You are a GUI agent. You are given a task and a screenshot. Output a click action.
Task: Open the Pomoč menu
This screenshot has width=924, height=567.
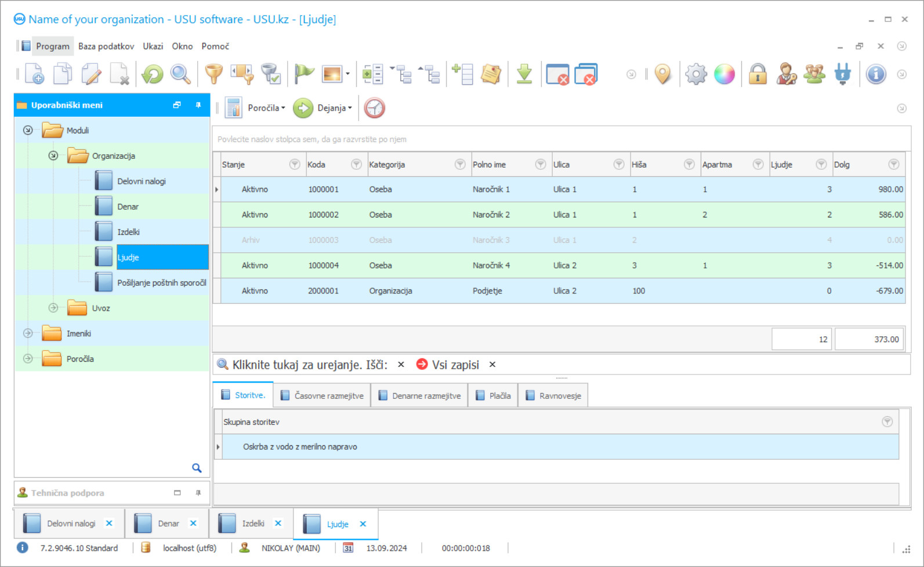point(215,46)
